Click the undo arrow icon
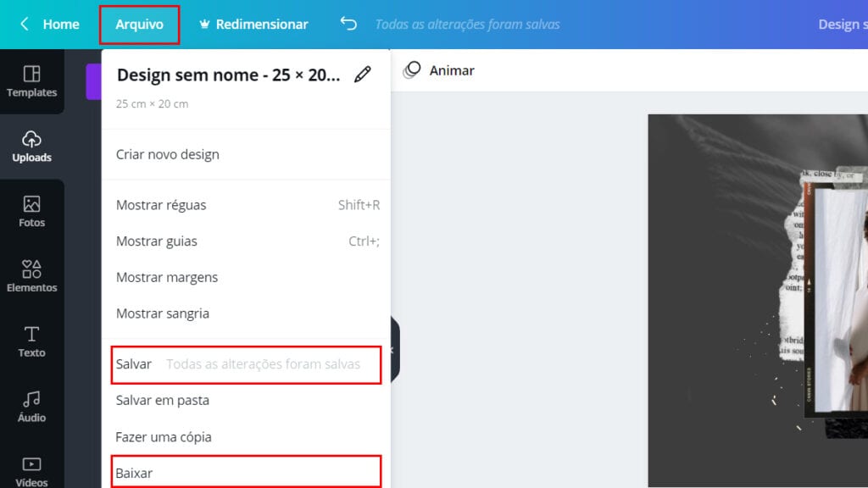Image resolution: width=868 pixels, height=488 pixels. [348, 24]
